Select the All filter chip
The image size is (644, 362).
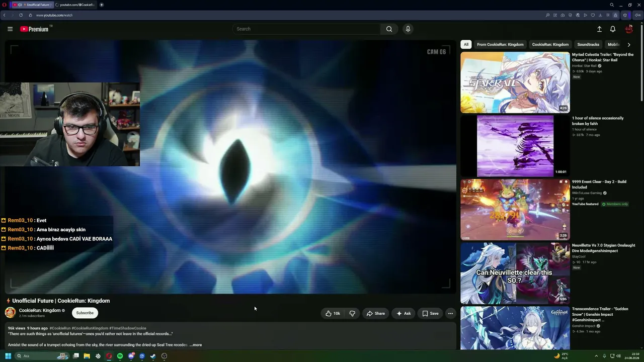point(466,45)
